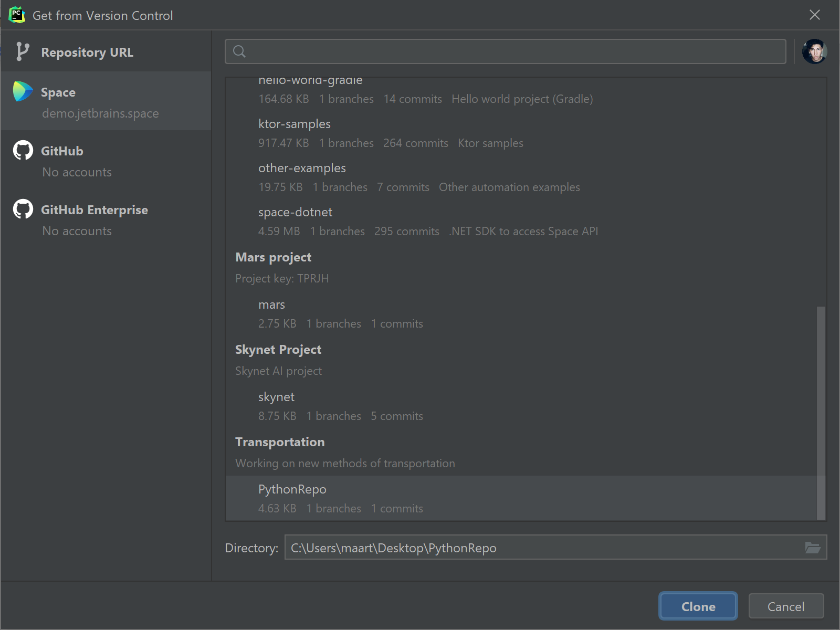Choose the mars repository
Screen dimensions: 840x630
[271, 305]
